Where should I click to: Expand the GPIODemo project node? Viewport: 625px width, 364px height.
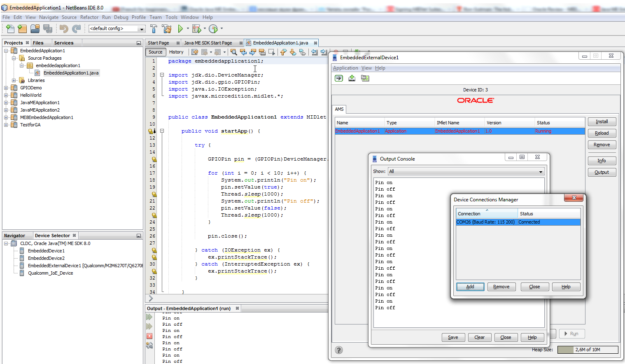tap(6, 88)
